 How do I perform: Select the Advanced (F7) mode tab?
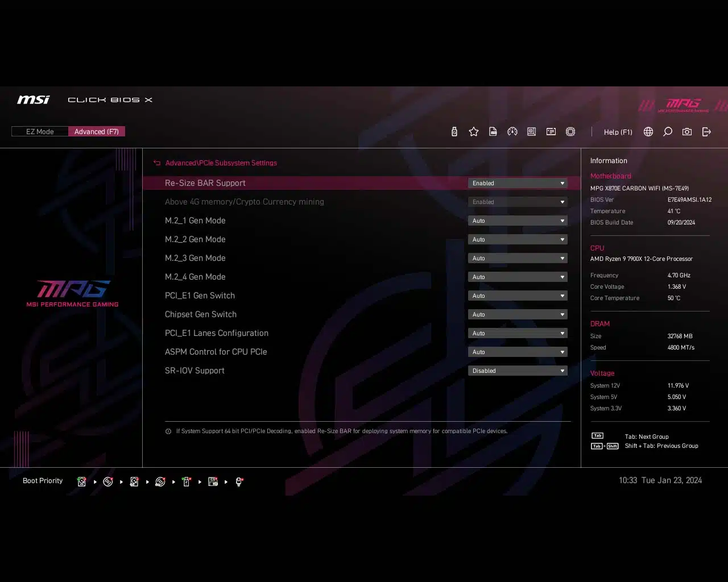pyautogui.click(x=97, y=131)
